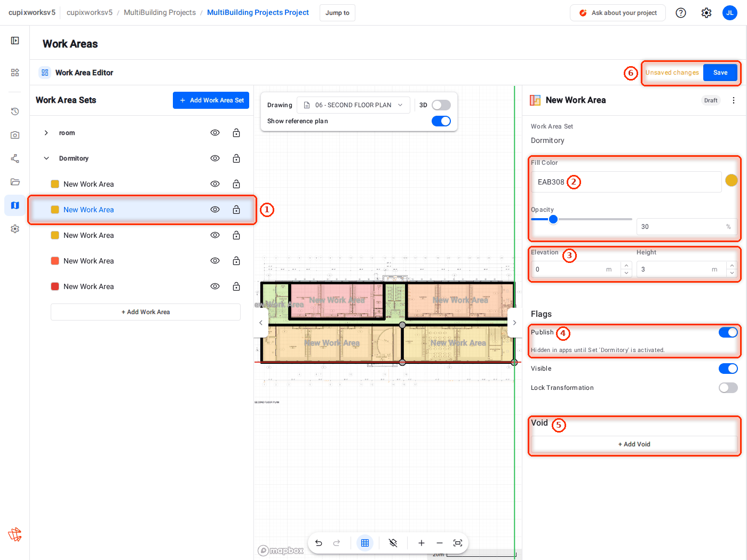747x560 pixels.
Task: Zoom out on the map with minus
Action: (x=440, y=543)
